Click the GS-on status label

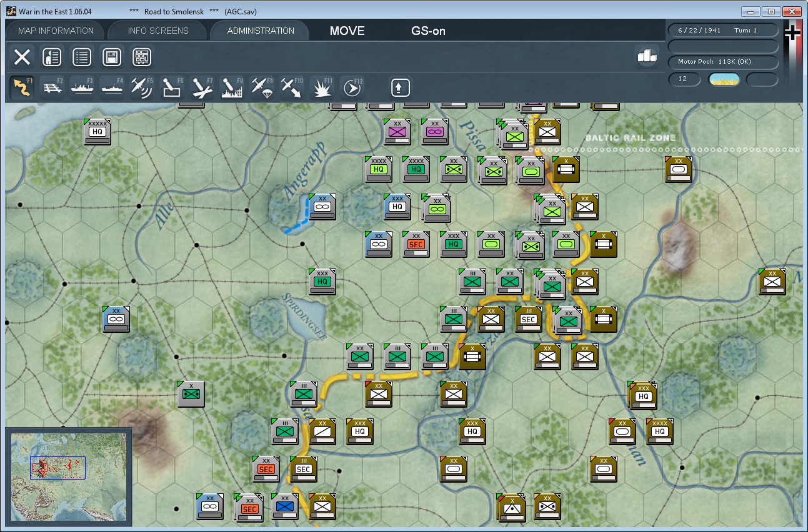[x=428, y=31]
